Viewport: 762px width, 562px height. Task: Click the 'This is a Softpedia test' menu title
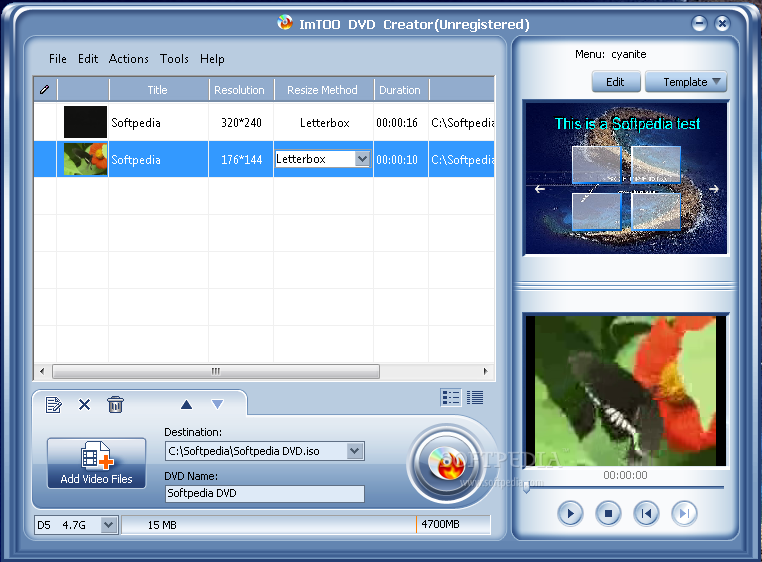coord(627,123)
